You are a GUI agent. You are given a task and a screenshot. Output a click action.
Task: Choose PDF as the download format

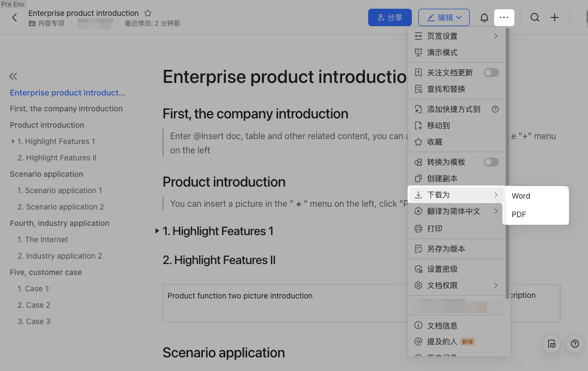click(x=518, y=214)
